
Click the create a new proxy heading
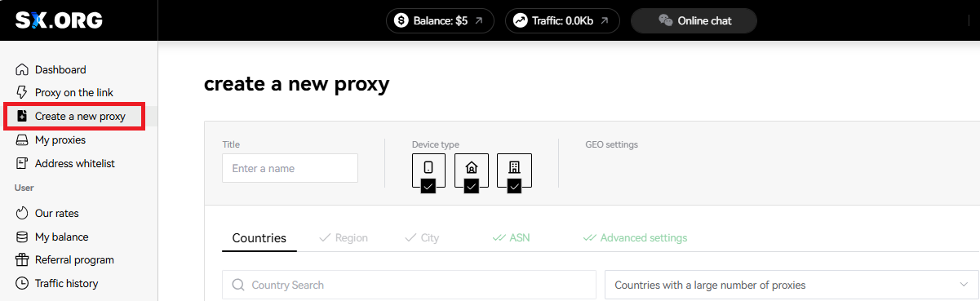[297, 84]
